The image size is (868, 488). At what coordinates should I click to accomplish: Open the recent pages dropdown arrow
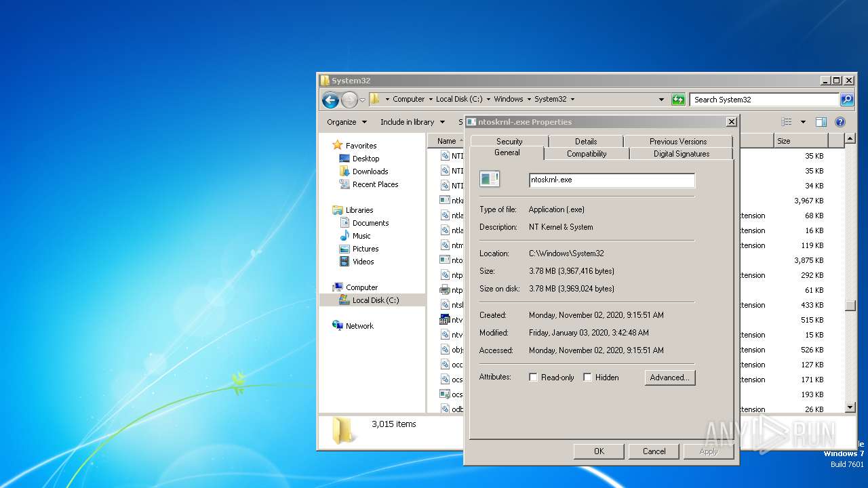click(362, 100)
